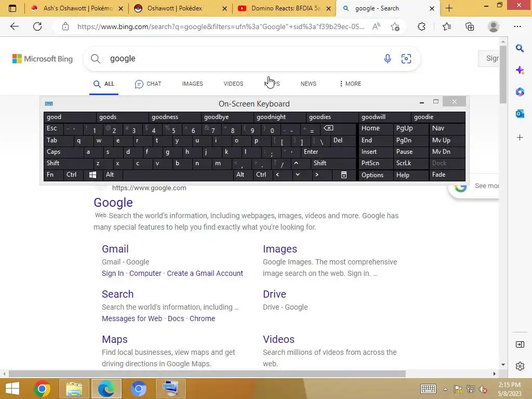Viewport: 532px width, 399px height.
Task: Open the Google result title link
Action: pos(113,203)
